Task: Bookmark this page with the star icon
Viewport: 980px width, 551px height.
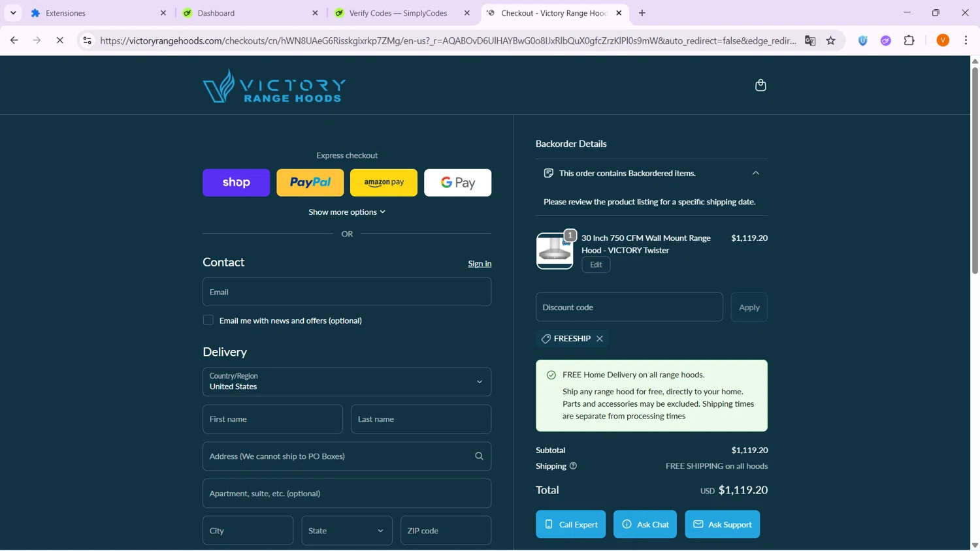Action: point(831,40)
